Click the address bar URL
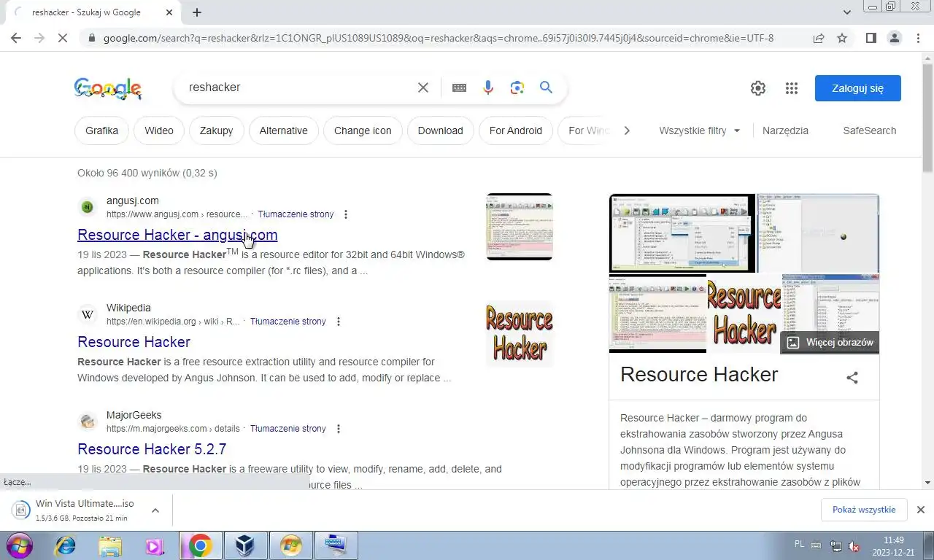934x560 pixels. tap(438, 38)
